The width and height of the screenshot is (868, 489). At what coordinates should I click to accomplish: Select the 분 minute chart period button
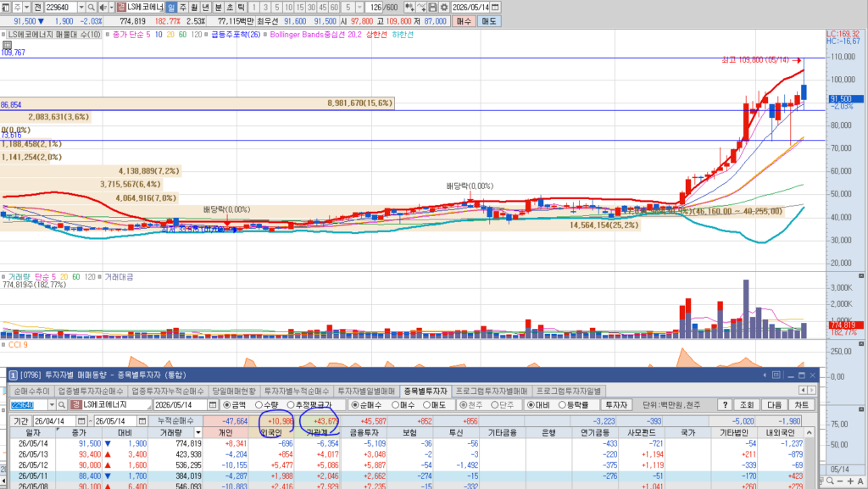[218, 7]
